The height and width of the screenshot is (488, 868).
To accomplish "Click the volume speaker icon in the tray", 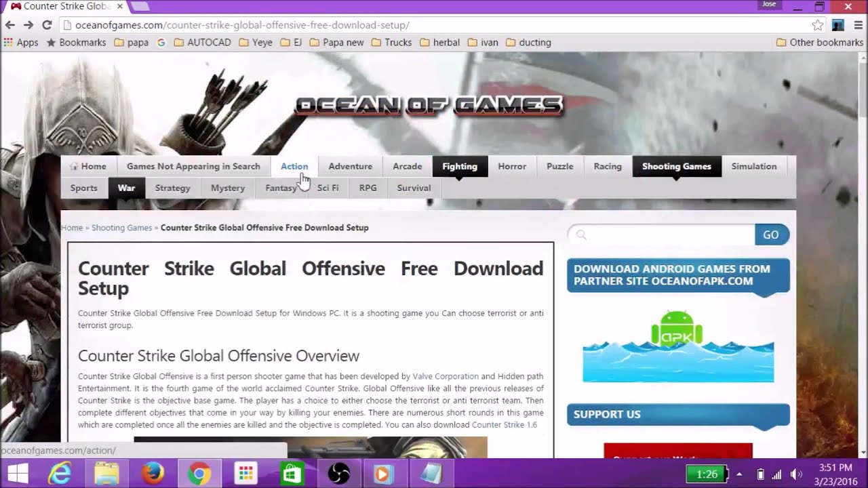I will pyautogui.click(x=797, y=474).
